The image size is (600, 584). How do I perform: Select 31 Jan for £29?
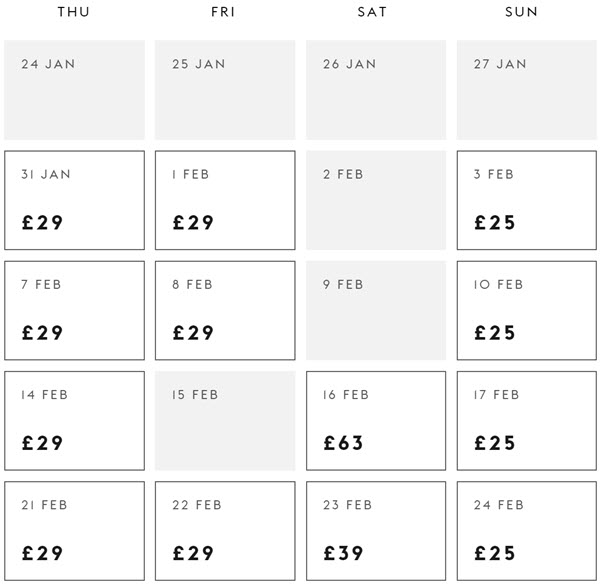click(75, 200)
